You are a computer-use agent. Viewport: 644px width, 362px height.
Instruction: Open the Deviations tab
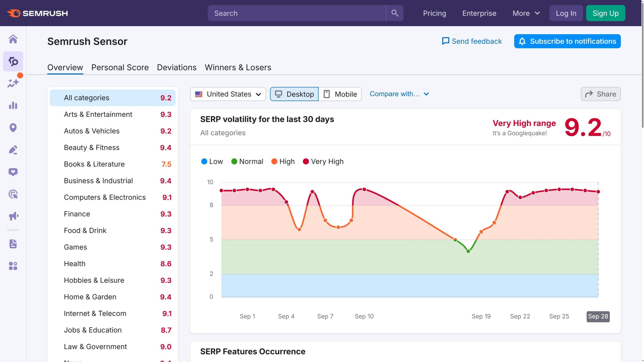[177, 67]
